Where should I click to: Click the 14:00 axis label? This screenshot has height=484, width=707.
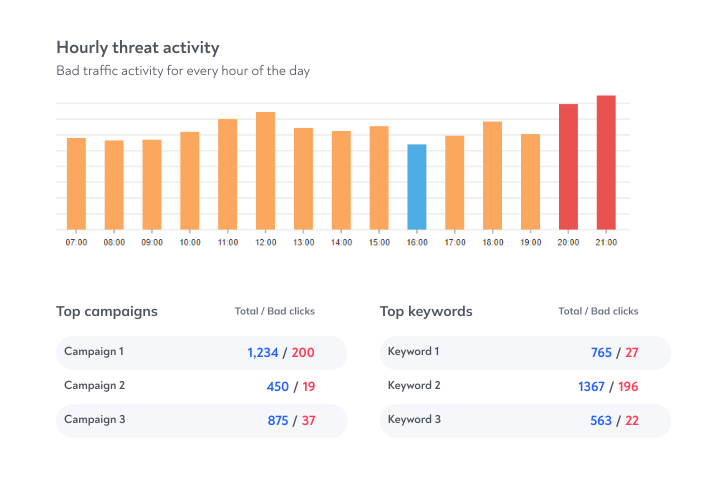(341, 243)
